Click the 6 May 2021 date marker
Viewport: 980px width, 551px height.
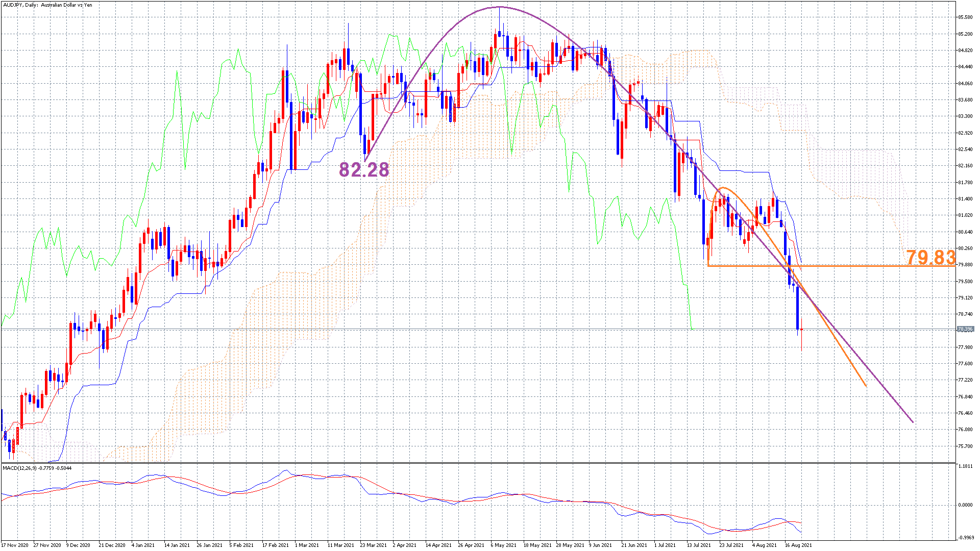[503, 545]
